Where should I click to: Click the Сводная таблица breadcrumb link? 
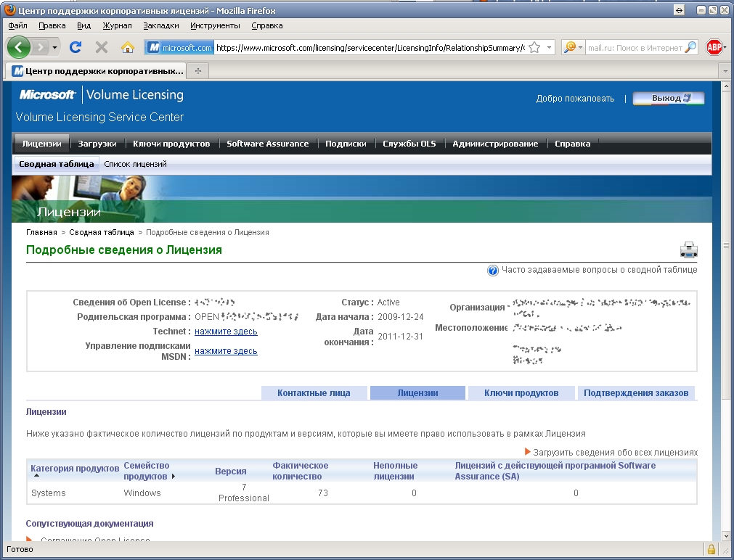point(102,233)
